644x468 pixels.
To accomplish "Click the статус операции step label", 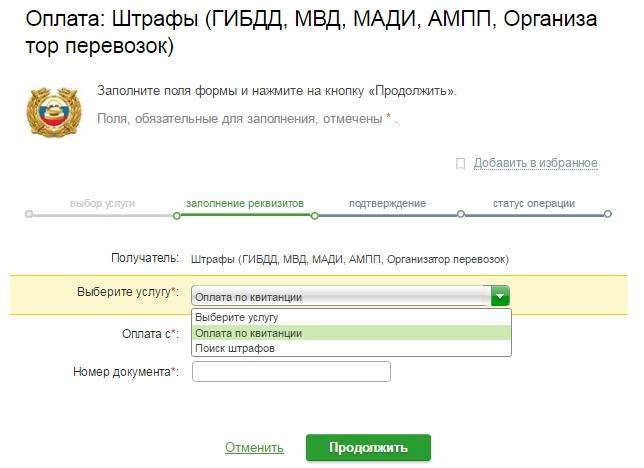I will coord(533,203).
